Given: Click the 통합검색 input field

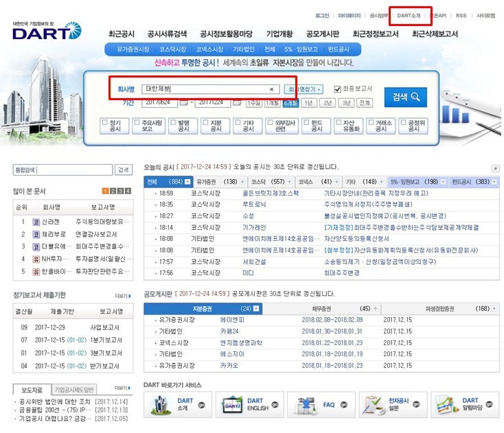Looking at the screenshot, I should click(x=62, y=169).
